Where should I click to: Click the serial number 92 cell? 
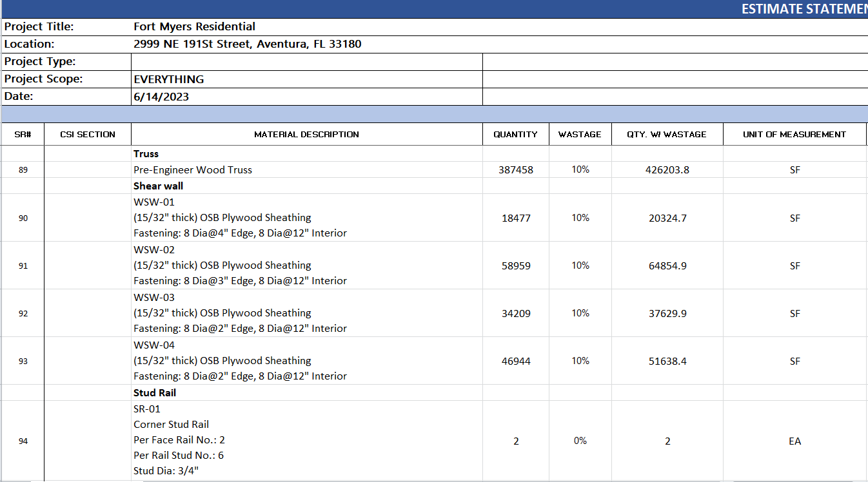(x=23, y=313)
